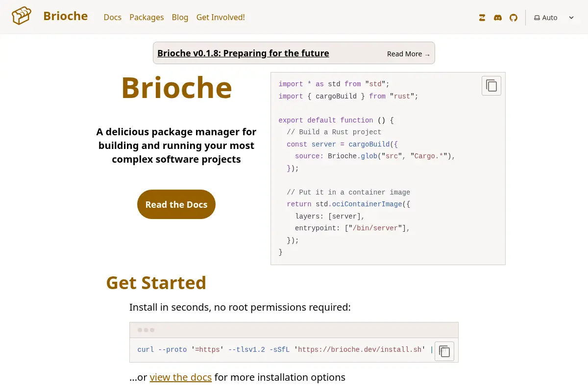Open the Get Involved! page
Viewport: 588px width, 392px height.
pyautogui.click(x=220, y=17)
